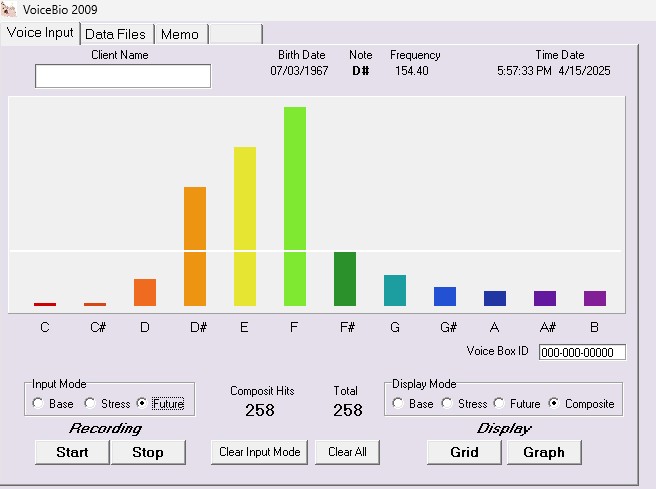Click the Voice Box ID field
Image resolution: width=656 pixels, height=489 pixels.
click(582, 352)
